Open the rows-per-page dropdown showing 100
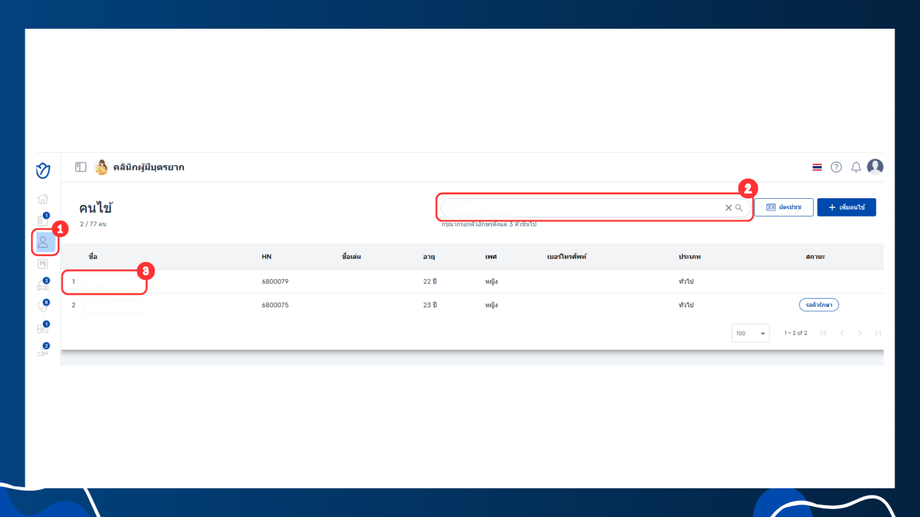The image size is (920, 517). coord(750,333)
